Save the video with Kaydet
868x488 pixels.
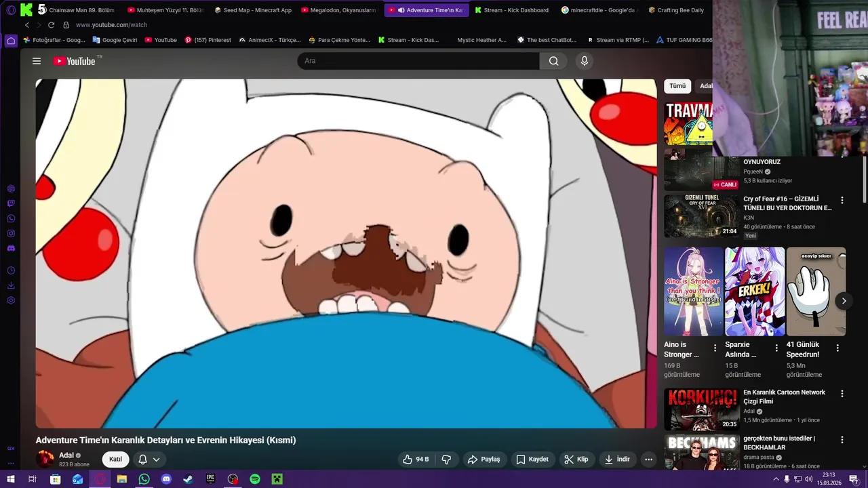click(532, 459)
